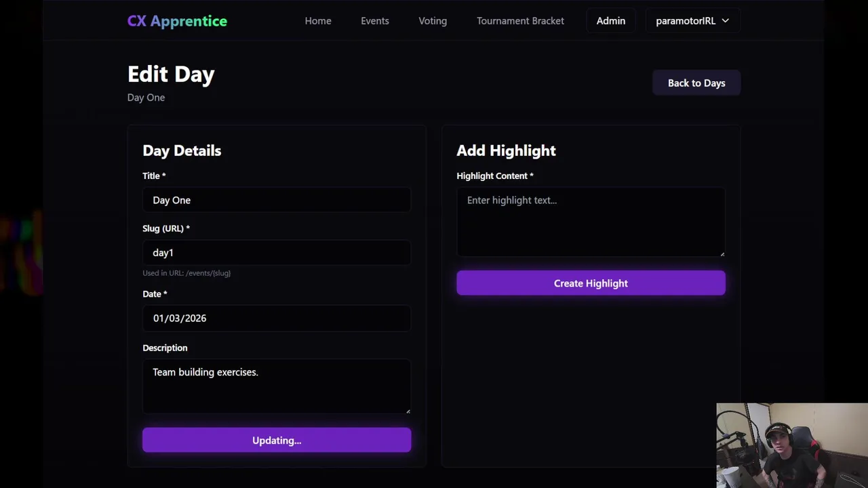Click the Description box resize handle
The height and width of the screenshot is (488, 868).
coord(408,410)
